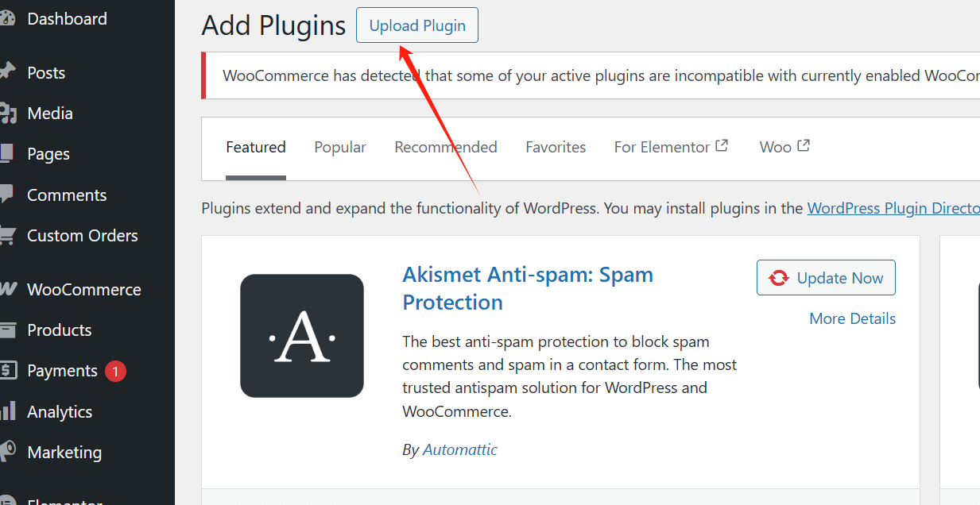Click the Custom Orders cart icon
This screenshot has width=980, height=505.
click(7, 236)
